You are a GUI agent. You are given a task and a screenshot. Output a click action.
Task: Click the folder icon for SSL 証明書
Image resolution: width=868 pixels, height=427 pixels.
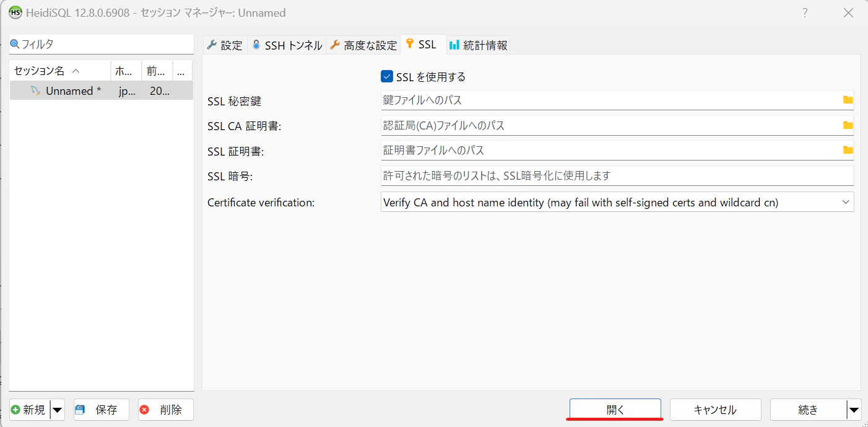(848, 150)
